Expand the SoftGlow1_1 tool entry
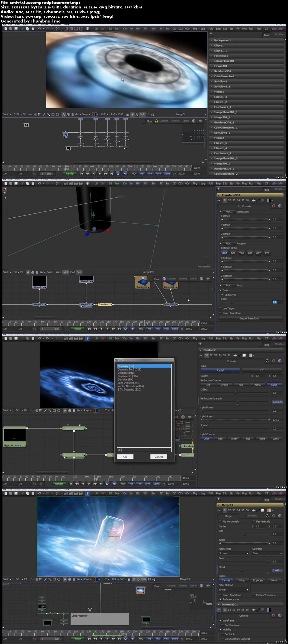288x644 pixels. [211, 87]
